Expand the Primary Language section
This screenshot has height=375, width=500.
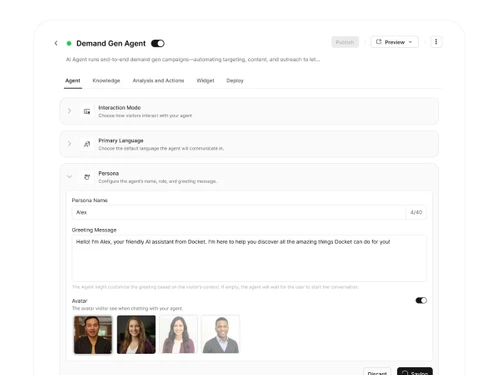click(x=69, y=144)
